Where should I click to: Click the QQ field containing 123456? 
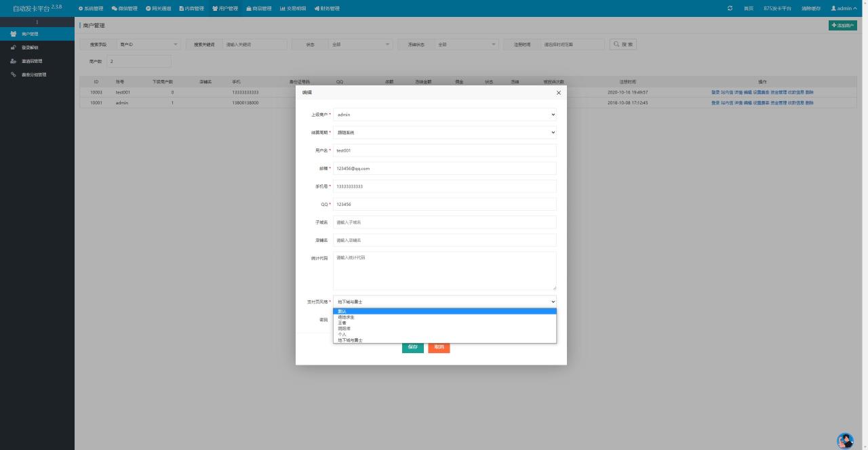(445, 204)
